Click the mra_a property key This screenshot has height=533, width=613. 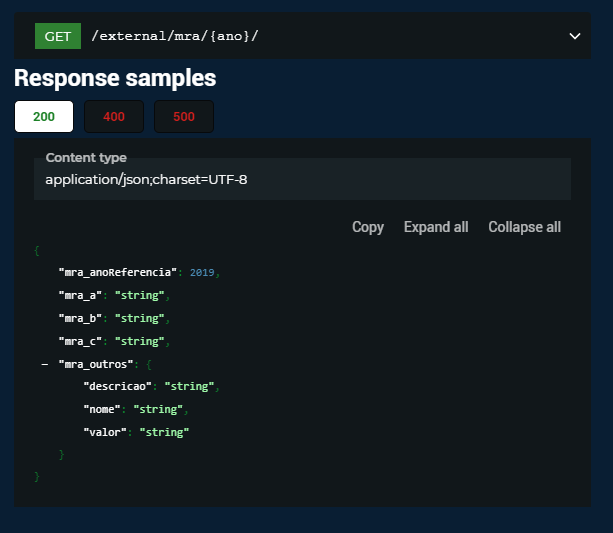82,295
